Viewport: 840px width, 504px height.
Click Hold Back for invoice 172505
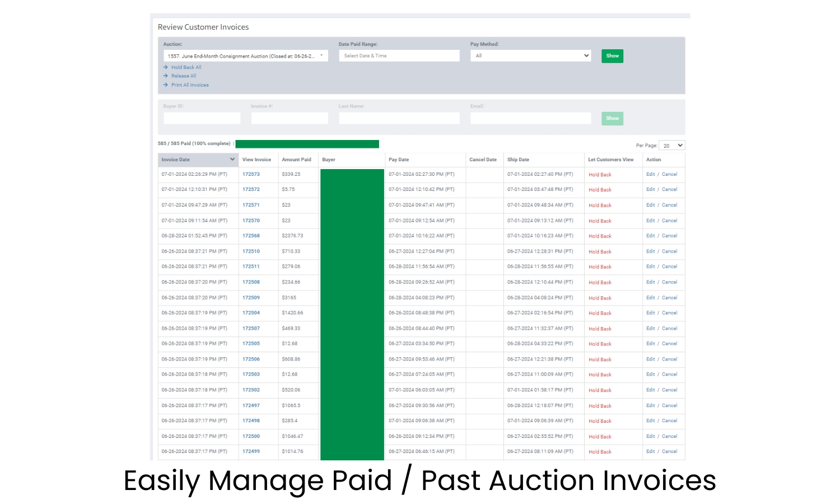click(x=600, y=344)
